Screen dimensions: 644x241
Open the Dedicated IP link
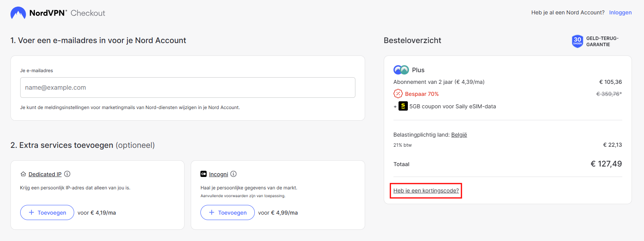pos(45,174)
